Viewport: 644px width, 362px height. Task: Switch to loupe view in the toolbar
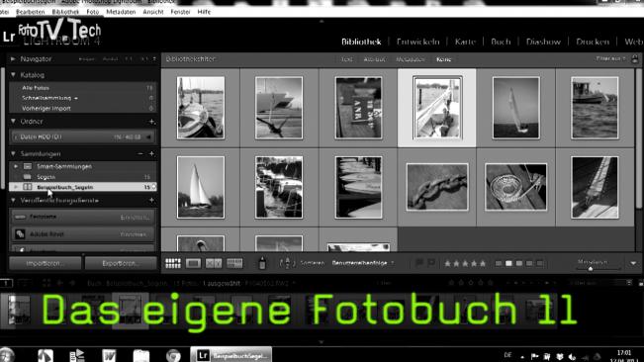(x=193, y=263)
